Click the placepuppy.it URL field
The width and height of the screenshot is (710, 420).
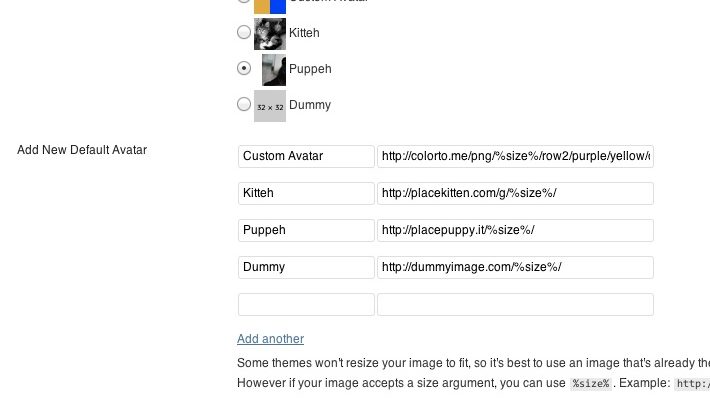(515, 230)
